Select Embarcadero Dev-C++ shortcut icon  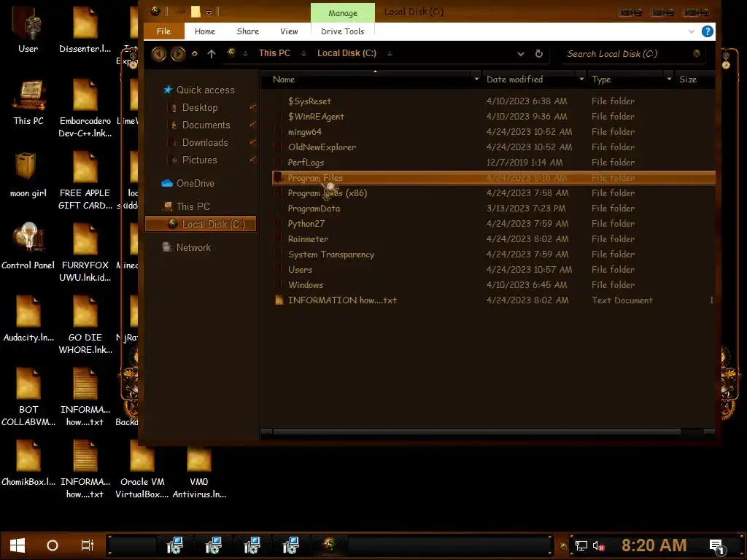coord(85,108)
